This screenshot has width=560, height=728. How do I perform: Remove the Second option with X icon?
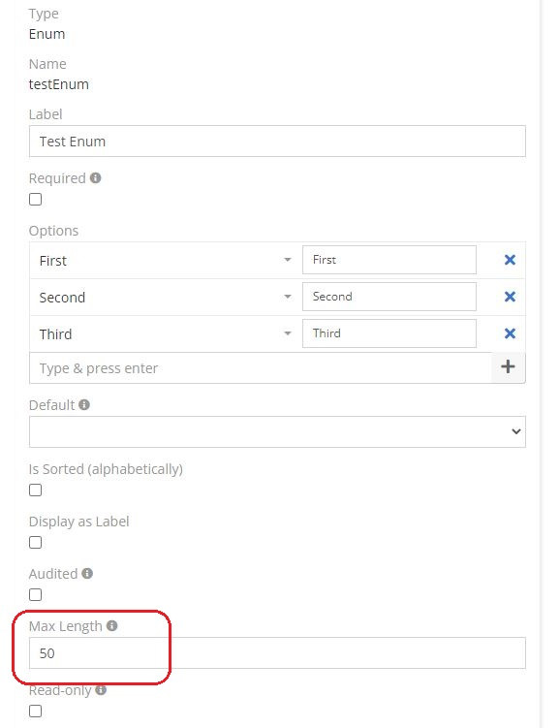pos(510,297)
